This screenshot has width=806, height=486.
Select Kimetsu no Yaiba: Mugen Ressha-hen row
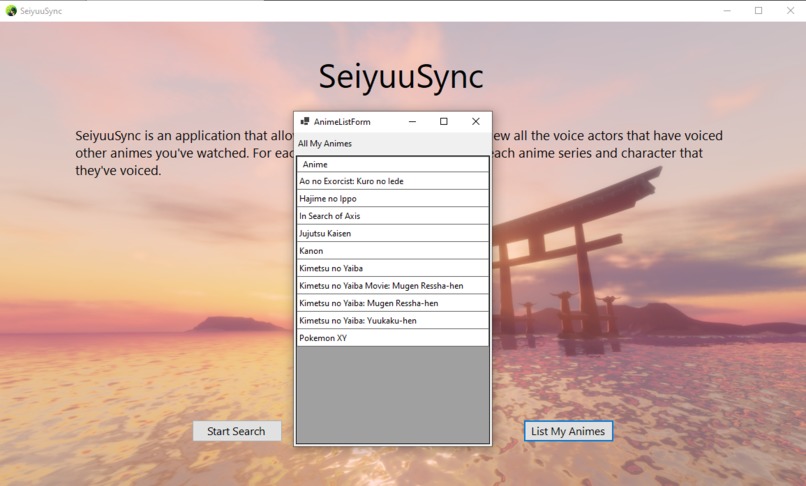pos(393,303)
